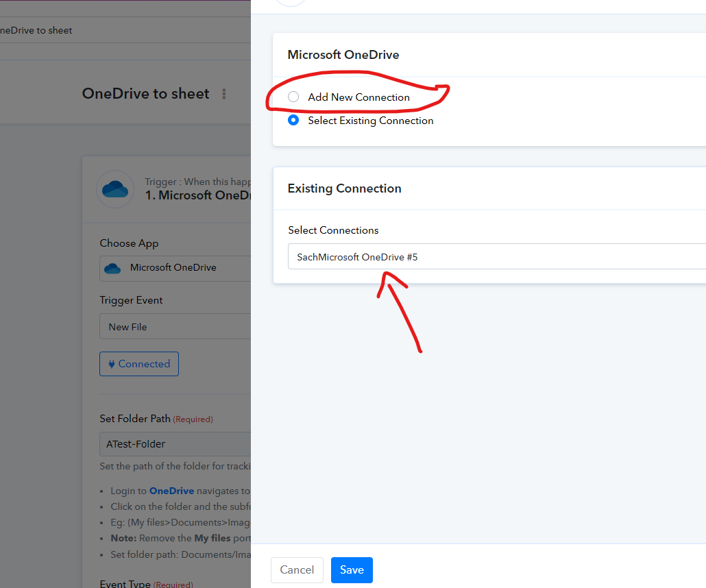Click the Set Folder Path input field
706x588 pixels.
tap(175, 444)
